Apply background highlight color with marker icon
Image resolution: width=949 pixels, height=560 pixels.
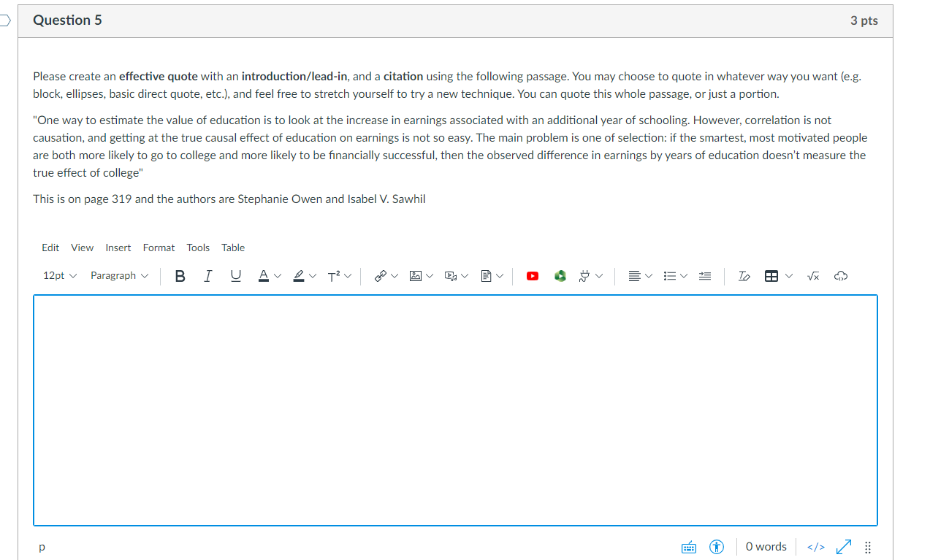pyautogui.click(x=298, y=276)
